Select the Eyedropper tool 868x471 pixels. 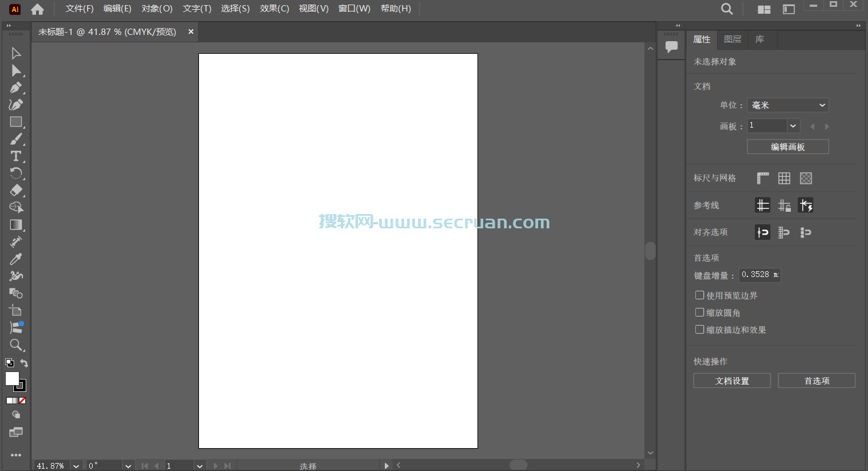pos(16,259)
